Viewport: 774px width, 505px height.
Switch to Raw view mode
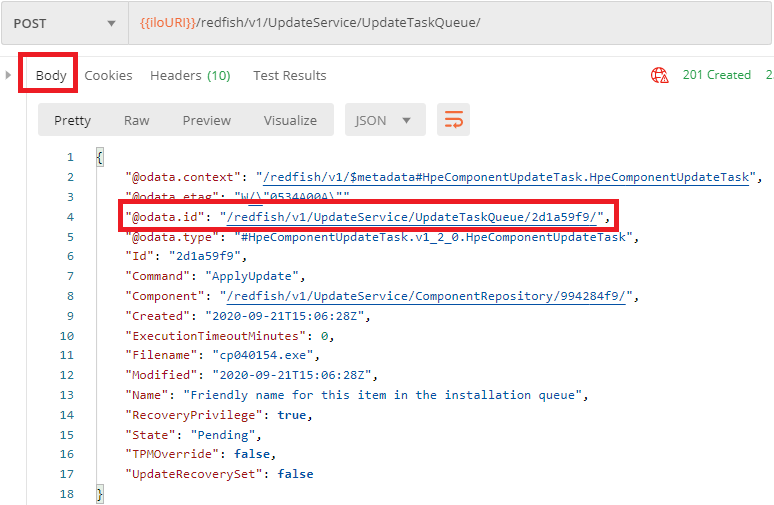(x=137, y=120)
